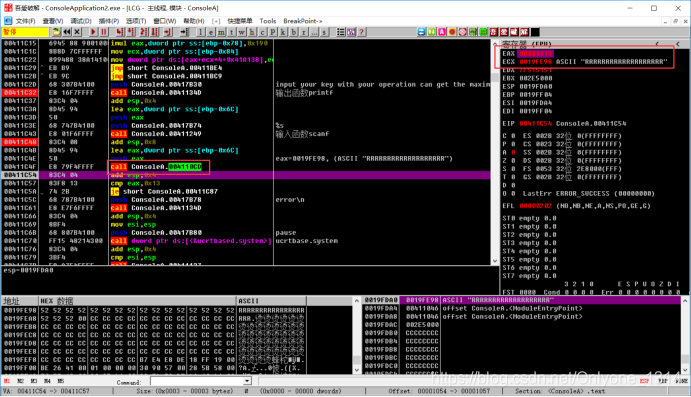Click the Go to address arrow icon
691x397 pixels.
pyautogui.click(x=184, y=32)
